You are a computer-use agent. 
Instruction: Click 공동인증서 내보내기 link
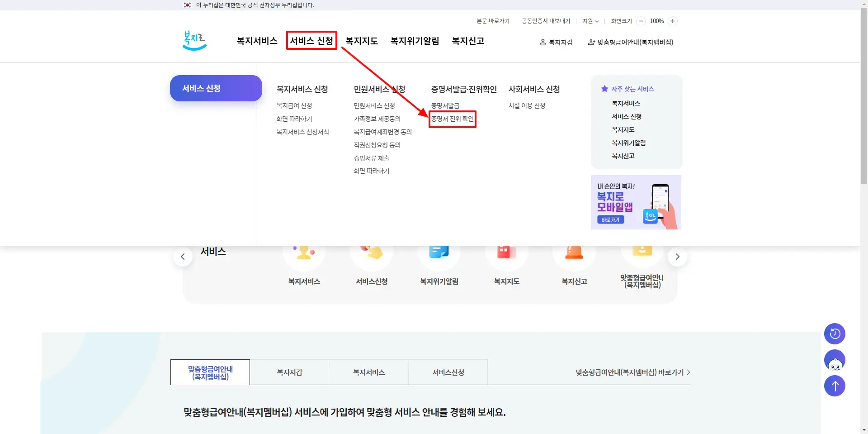point(546,21)
